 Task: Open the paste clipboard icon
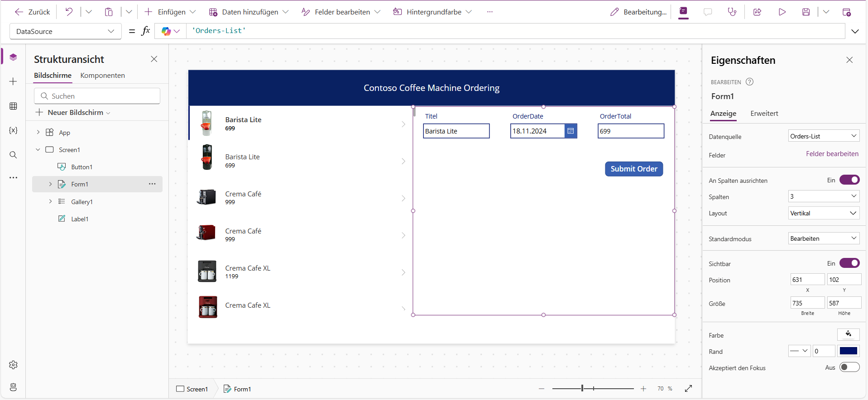coord(109,12)
